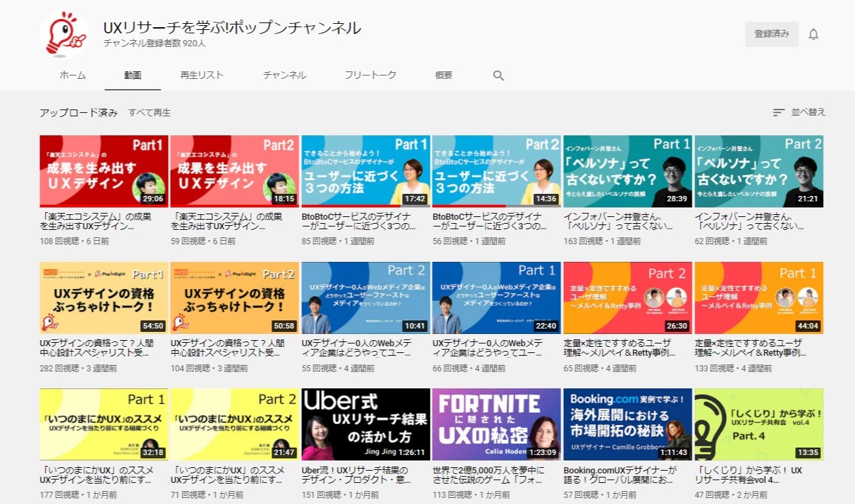Open the 概要 tab
Screen dimensions: 855x504
(x=443, y=75)
